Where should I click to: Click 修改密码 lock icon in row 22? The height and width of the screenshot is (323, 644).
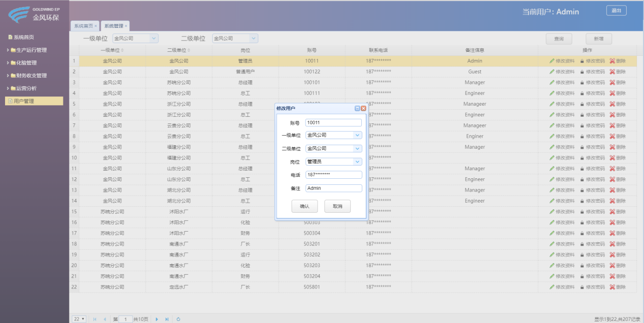pos(582,287)
